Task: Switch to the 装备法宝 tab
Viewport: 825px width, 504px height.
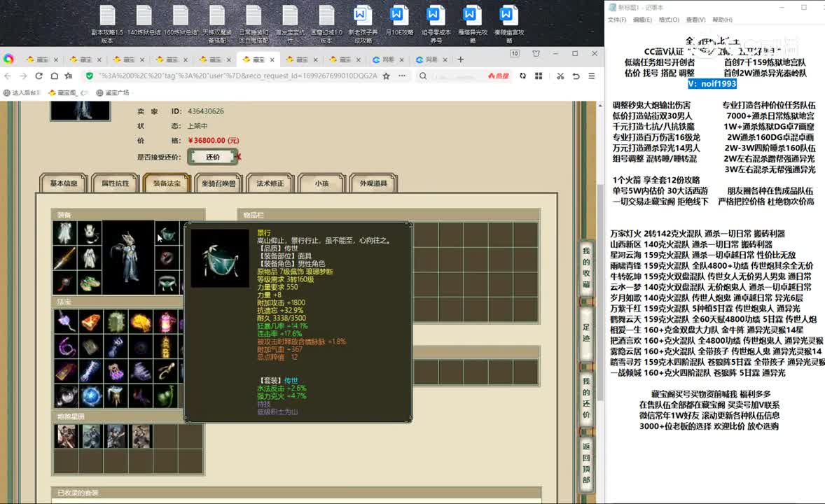Action: [167, 183]
